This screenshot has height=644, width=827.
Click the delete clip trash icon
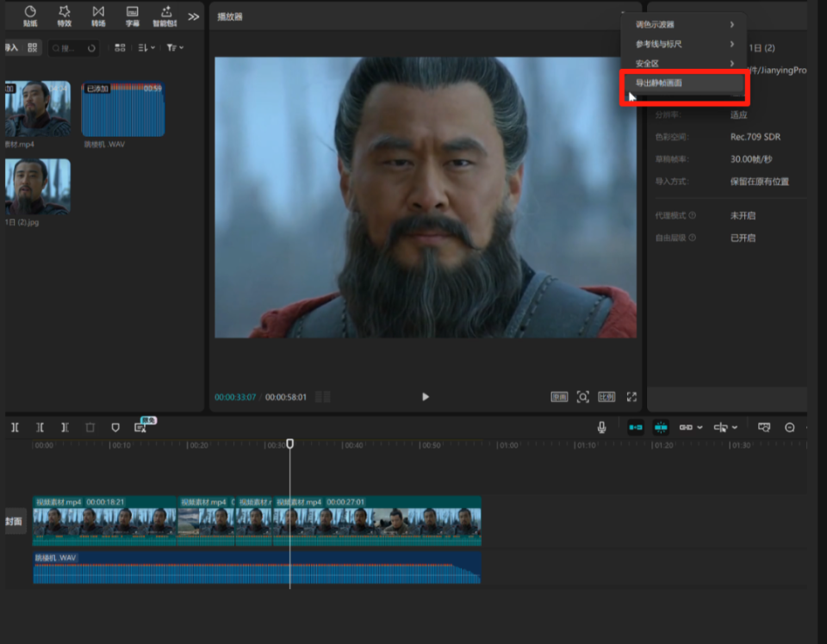pyautogui.click(x=90, y=427)
